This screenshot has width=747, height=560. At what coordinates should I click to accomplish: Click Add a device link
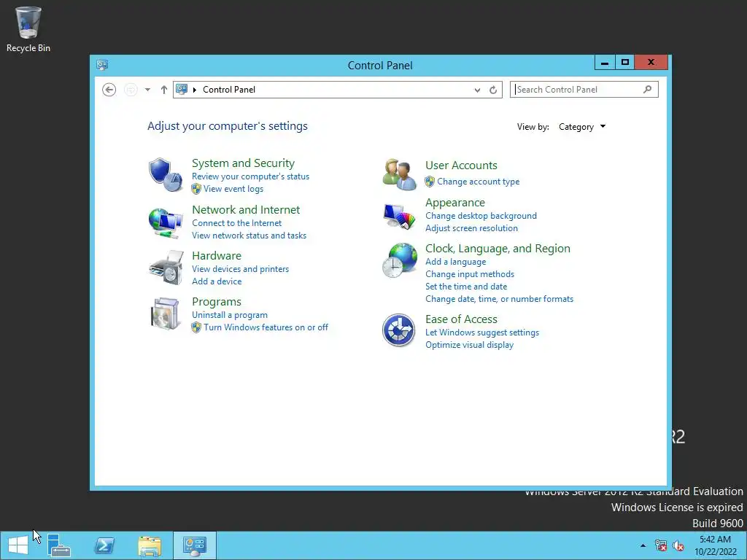pos(217,281)
